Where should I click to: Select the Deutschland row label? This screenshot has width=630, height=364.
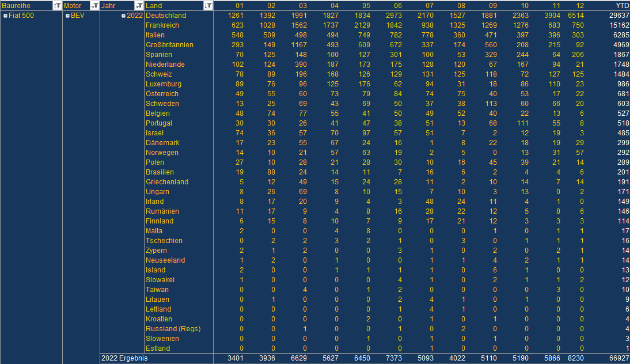pyautogui.click(x=166, y=16)
